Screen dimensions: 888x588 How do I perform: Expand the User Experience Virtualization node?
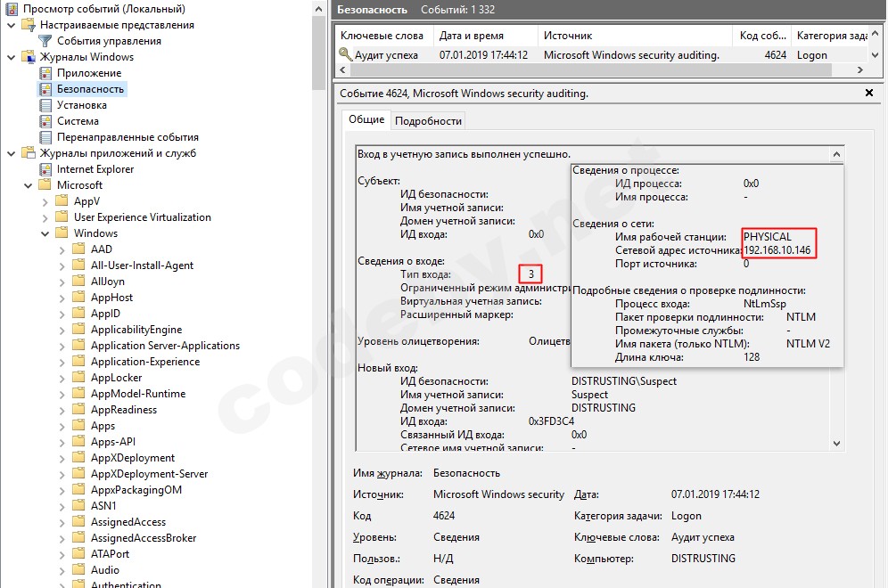pyautogui.click(x=45, y=217)
